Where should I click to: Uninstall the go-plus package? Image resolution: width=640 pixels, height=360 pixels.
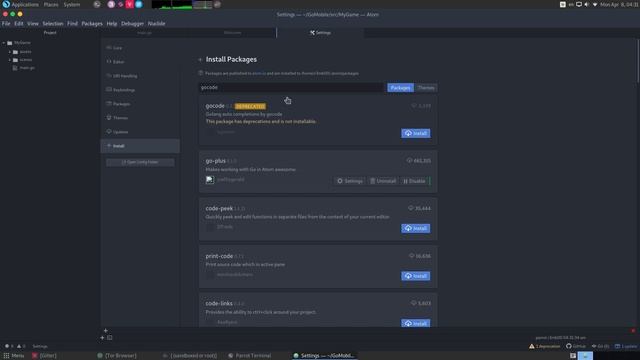383,181
